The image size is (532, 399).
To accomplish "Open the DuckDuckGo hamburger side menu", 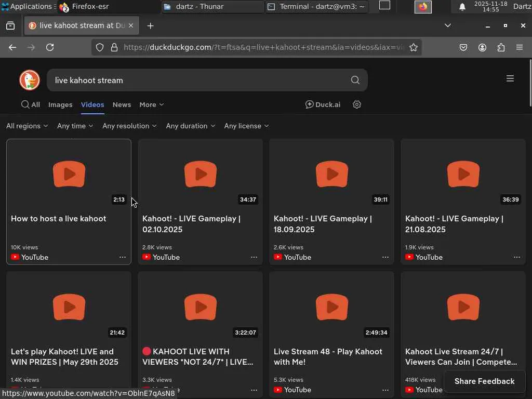I will point(510,79).
